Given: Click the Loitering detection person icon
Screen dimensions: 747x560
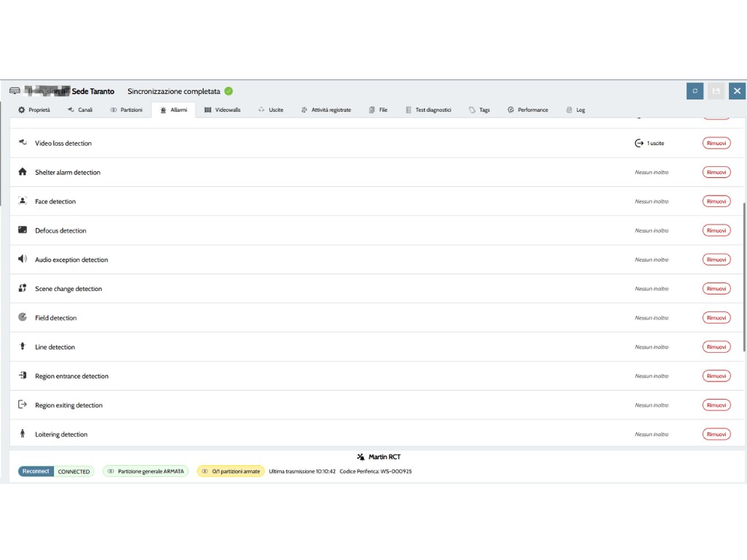Looking at the screenshot, I should 23,433.
